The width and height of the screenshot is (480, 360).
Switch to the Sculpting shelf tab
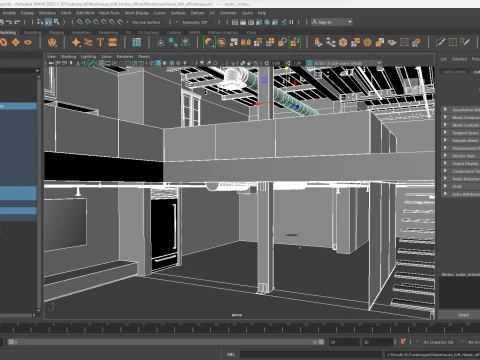pos(32,33)
